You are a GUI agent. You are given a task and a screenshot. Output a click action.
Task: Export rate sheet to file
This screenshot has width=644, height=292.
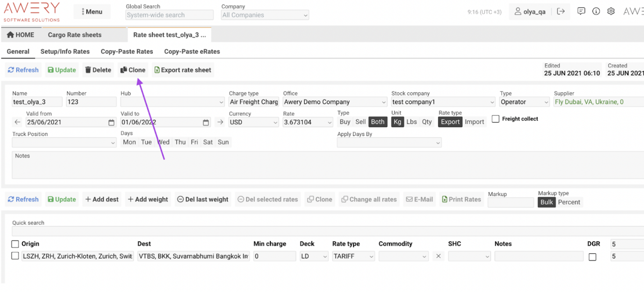point(183,70)
